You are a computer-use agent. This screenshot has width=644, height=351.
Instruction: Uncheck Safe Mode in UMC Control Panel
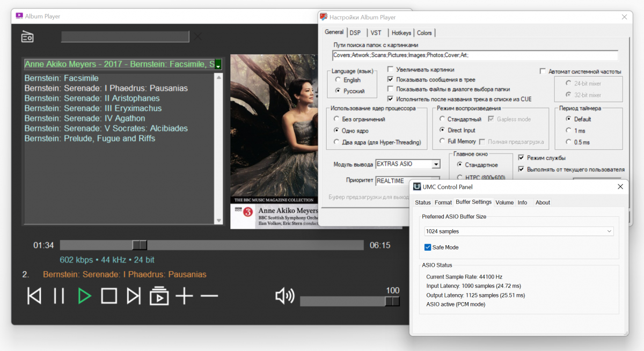(x=428, y=247)
